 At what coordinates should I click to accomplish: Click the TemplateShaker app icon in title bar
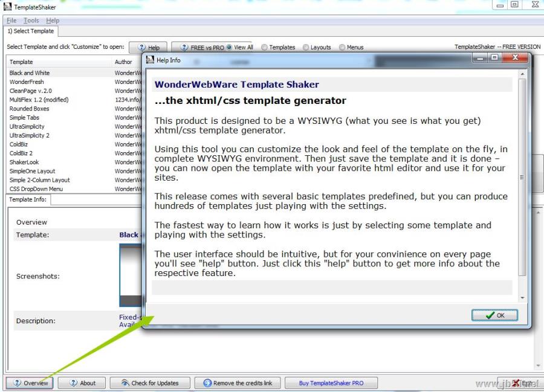pos(7,7)
